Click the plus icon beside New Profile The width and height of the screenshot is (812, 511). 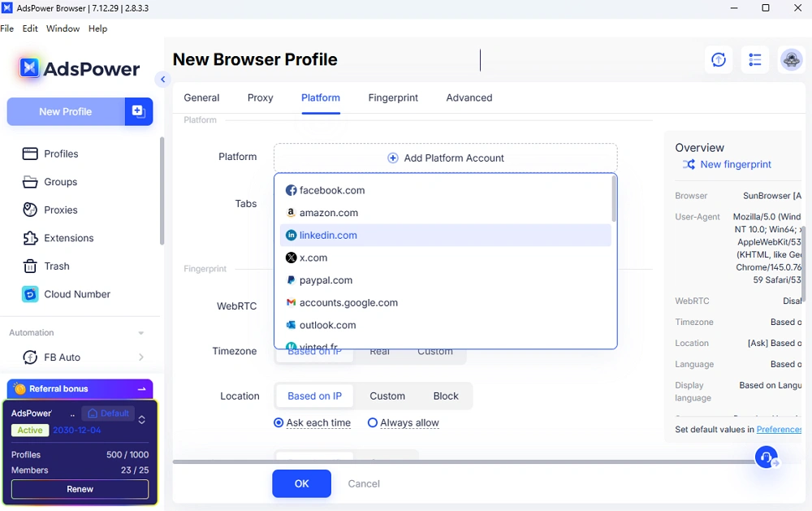(138, 111)
